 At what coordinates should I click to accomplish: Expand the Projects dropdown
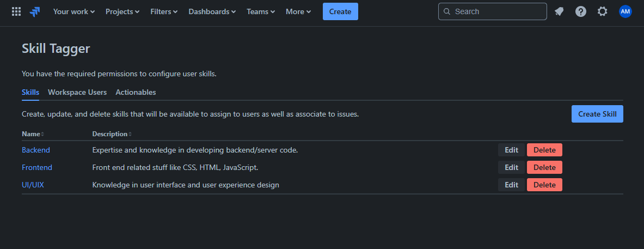click(x=122, y=11)
